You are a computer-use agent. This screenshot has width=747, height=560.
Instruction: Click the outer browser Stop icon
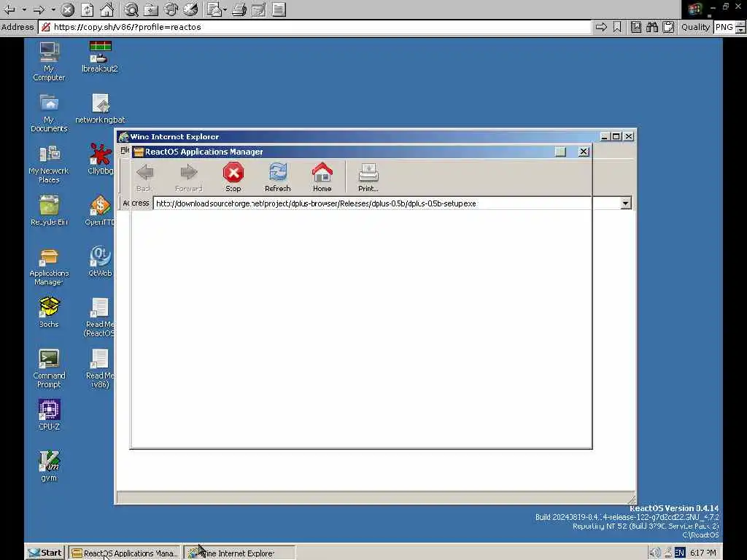pyautogui.click(x=68, y=9)
